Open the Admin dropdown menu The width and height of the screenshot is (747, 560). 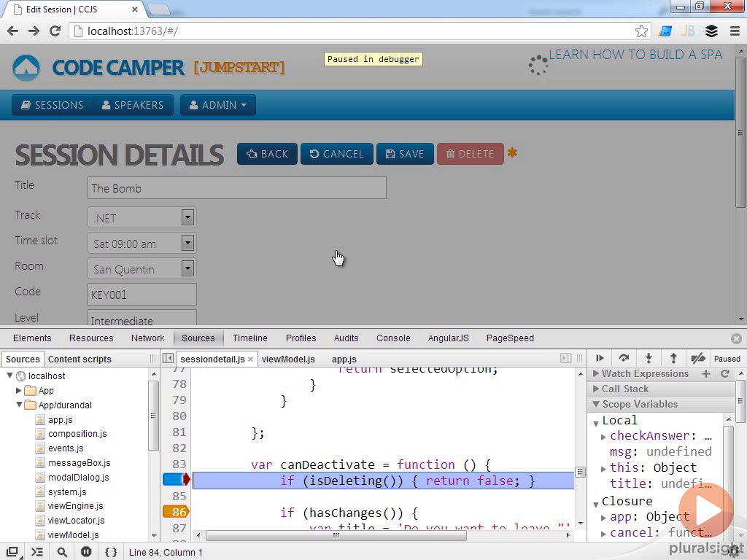click(x=217, y=105)
